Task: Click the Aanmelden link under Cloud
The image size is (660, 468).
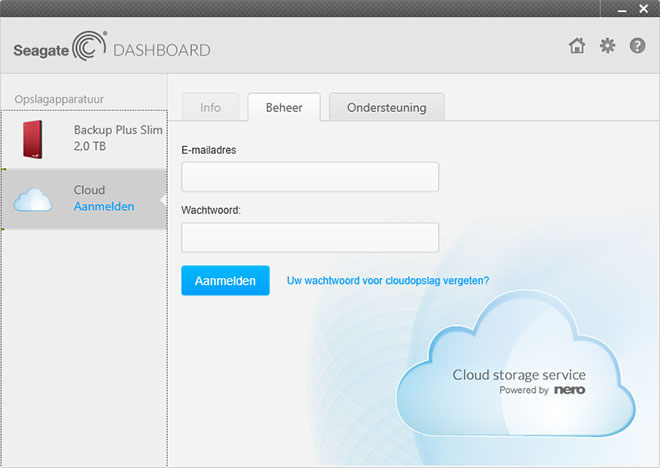Action: coord(104,206)
